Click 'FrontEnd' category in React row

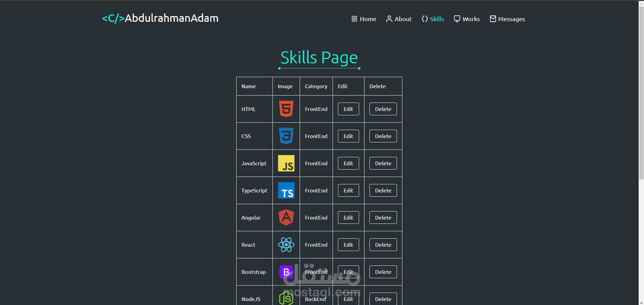coord(316,245)
